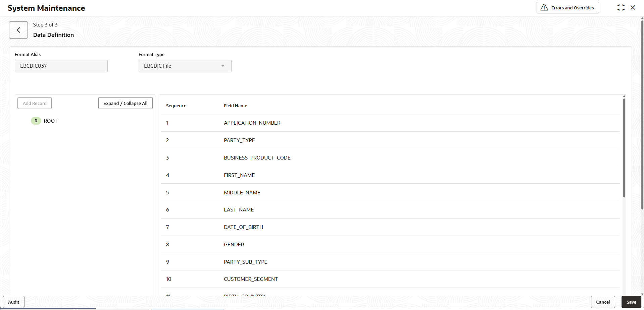The width and height of the screenshot is (644, 310).
Task: Click the collapse-window arrows icon
Action: [621, 8]
